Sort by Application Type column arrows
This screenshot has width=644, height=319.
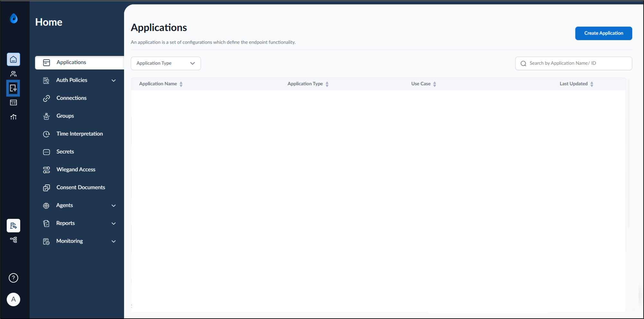tap(327, 84)
